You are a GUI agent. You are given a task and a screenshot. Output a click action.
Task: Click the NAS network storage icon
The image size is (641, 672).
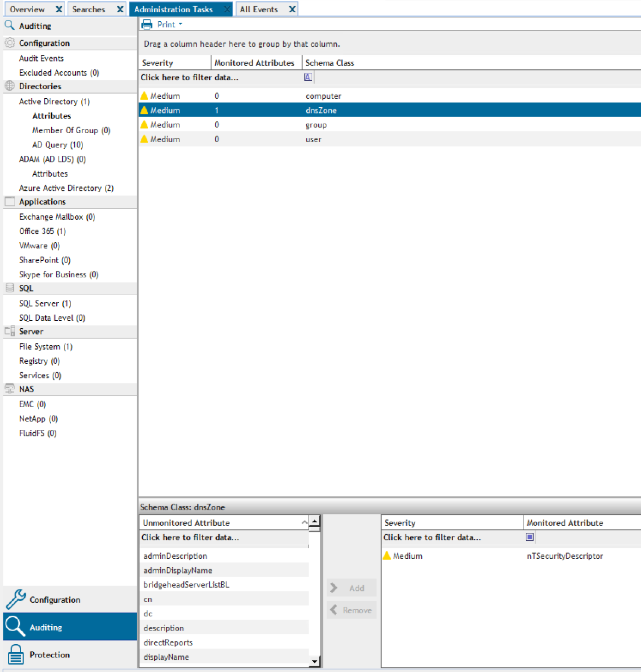coord(10,389)
